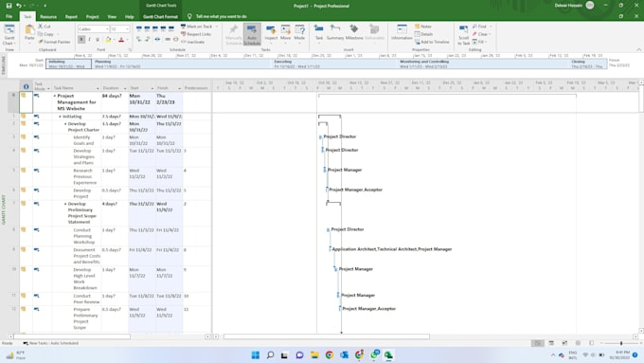The height and width of the screenshot is (363, 644).
Task: Switch to the Project tab
Action: [93, 17]
